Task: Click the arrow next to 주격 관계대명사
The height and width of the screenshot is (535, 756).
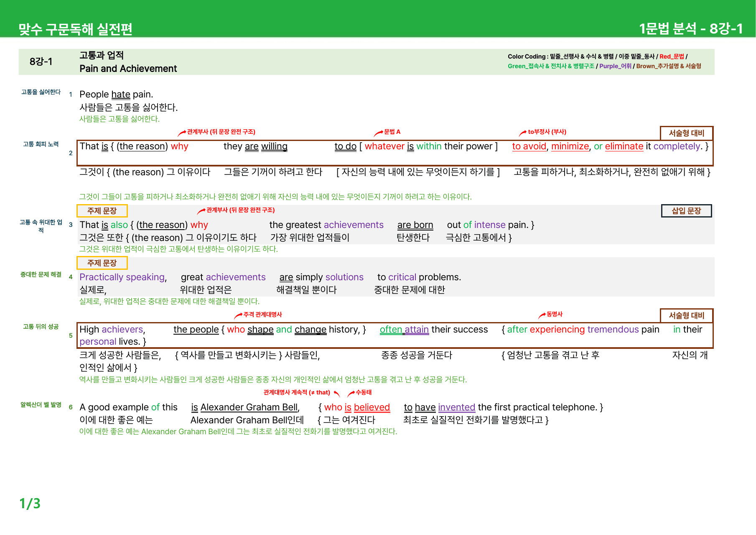Action: click(x=238, y=315)
